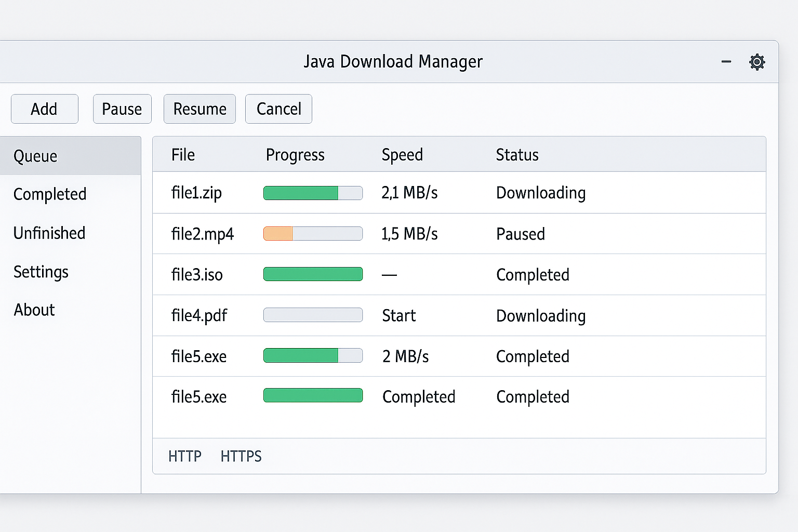Image resolution: width=798 pixels, height=532 pixels.
Task: Switch to the HTTP tab
Action: click(x=184, y=456)
